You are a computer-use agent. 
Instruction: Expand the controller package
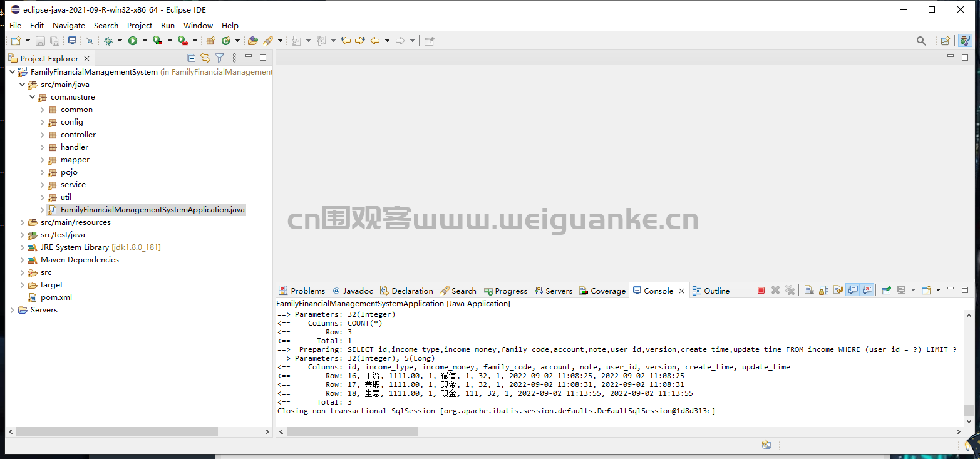(43, 135)
